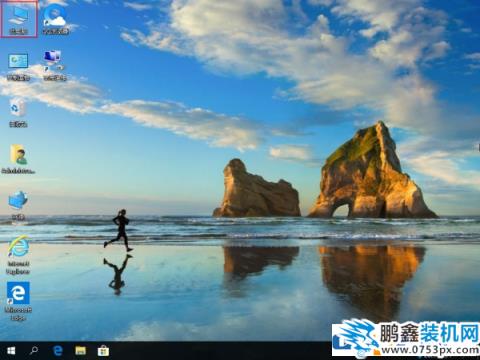Select the user folder icon with person
This screenshot has height=360, width=480.
point(18,159)
